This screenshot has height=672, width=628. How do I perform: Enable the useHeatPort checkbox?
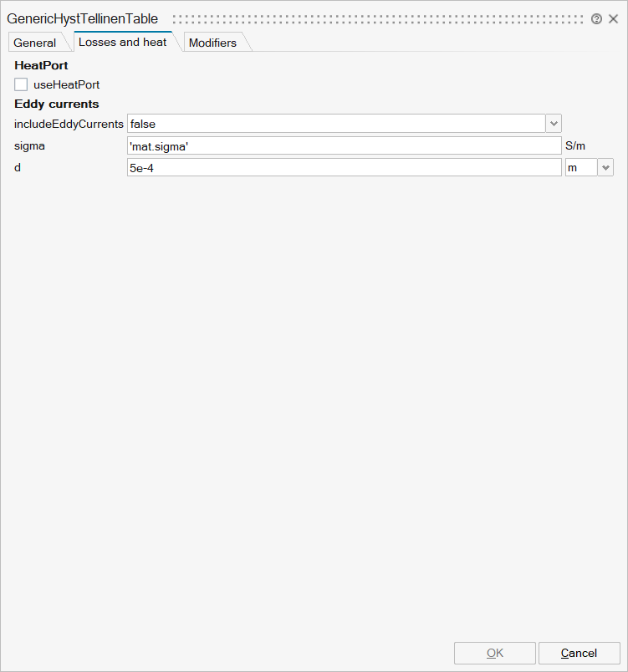[21, 84]
